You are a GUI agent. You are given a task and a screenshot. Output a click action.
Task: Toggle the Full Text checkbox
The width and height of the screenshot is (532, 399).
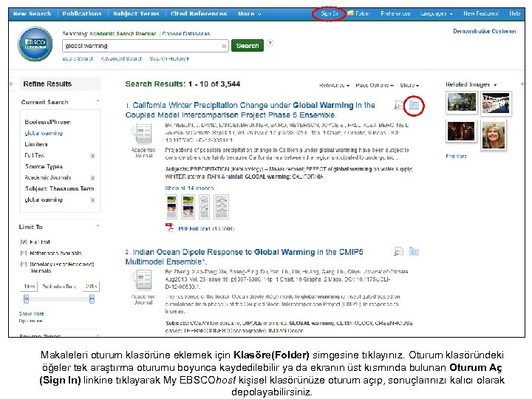click(24, 242)
